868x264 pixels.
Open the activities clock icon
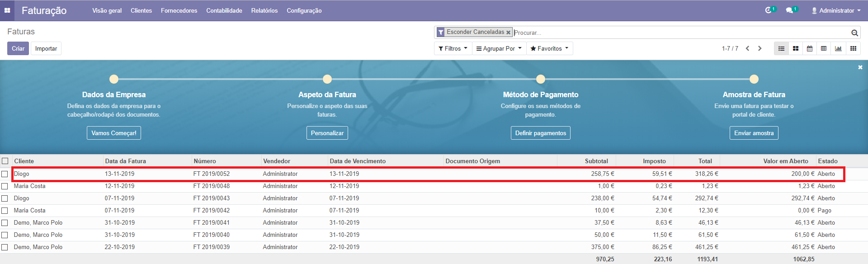769,10
